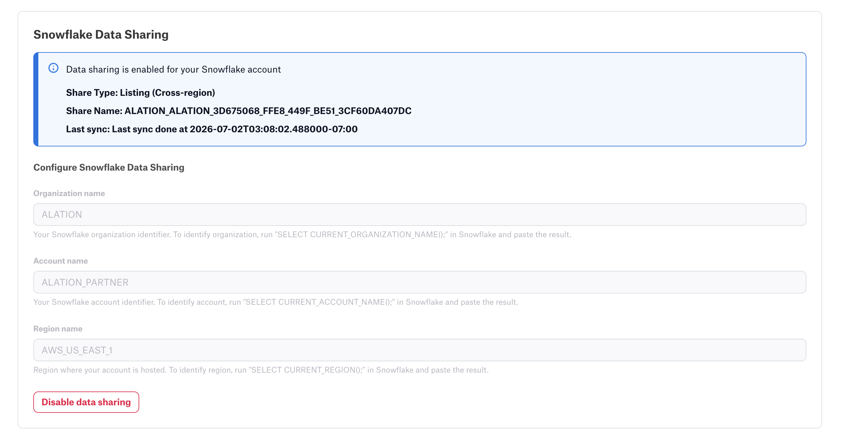The height and width of the screenshot is (443, 868).
Task: Click the Last sync timestamp line
Action: coord(212,129)
